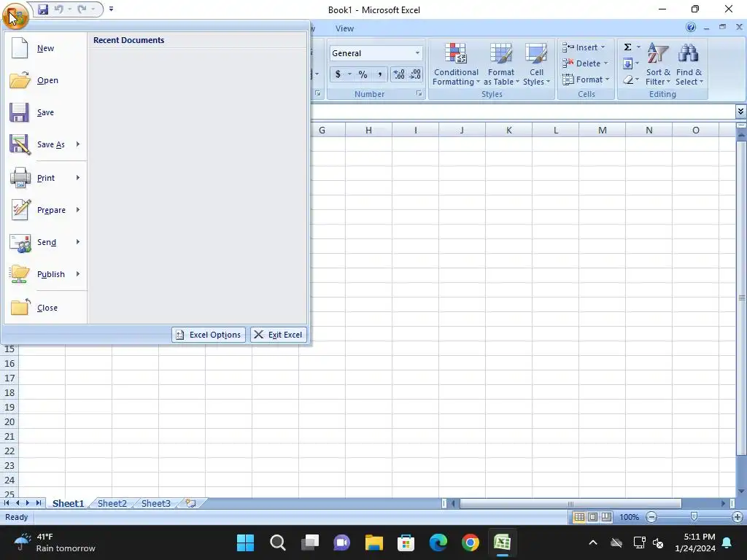Screen dimensions: 747x560
Task: Expand the Send submenu arrow
Action: pyautogui.click(x=78, y=242)
